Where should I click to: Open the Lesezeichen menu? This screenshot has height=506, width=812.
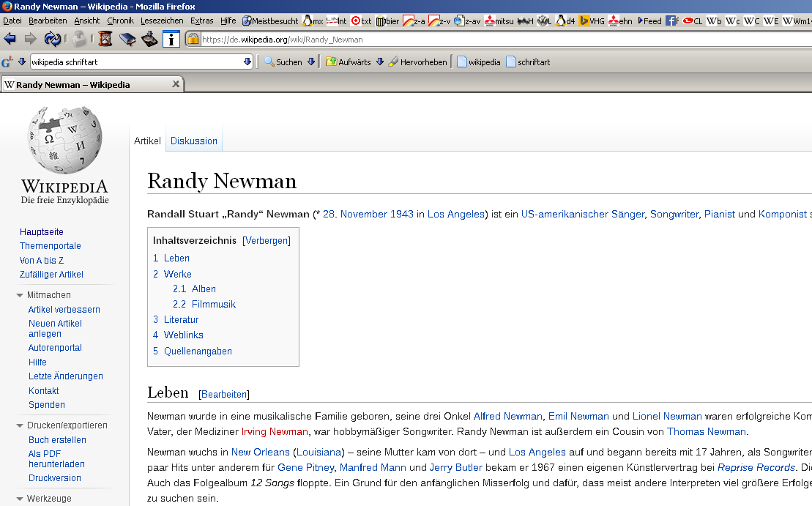click(163, 21)
